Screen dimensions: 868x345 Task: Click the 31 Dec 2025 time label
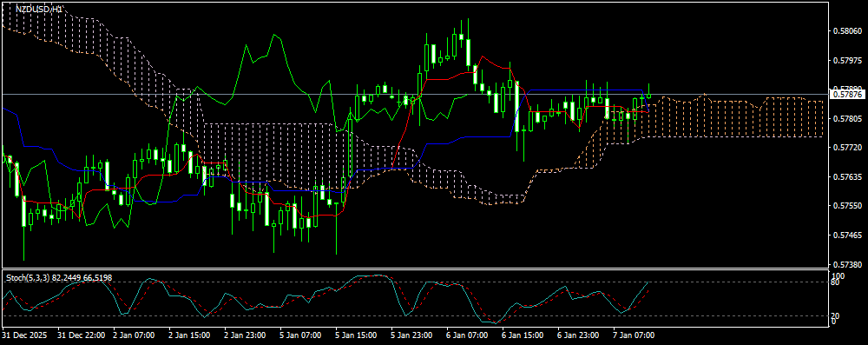click(x=24, y=335)
